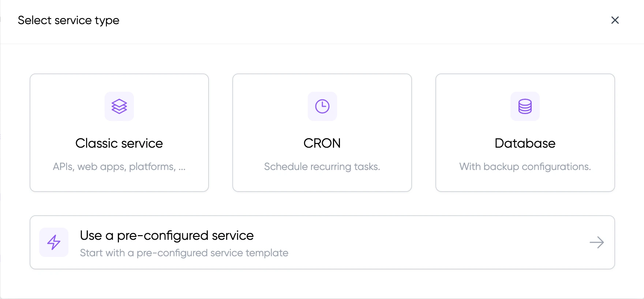This screenshot has height=299, width=644.
Task: Click "Schedule recurring tasks." description
Action: (322, 167)
